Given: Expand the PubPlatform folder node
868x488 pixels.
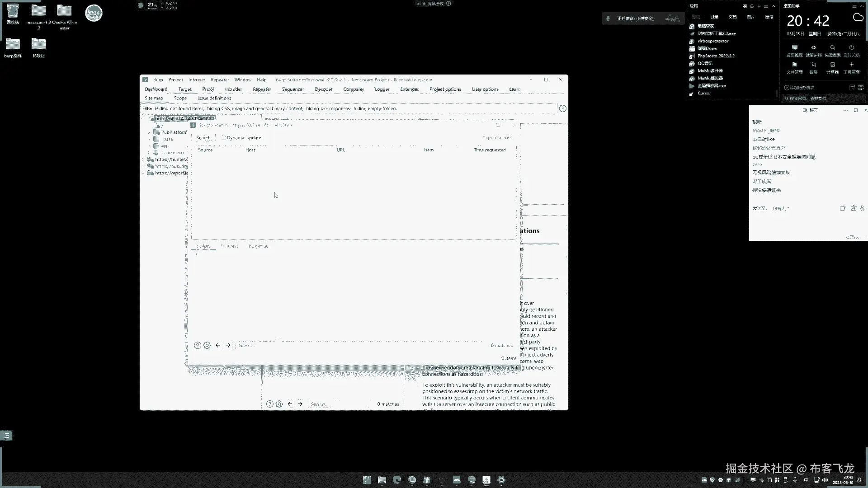Looking at the screenshot, I should click(x=149, y=132).
